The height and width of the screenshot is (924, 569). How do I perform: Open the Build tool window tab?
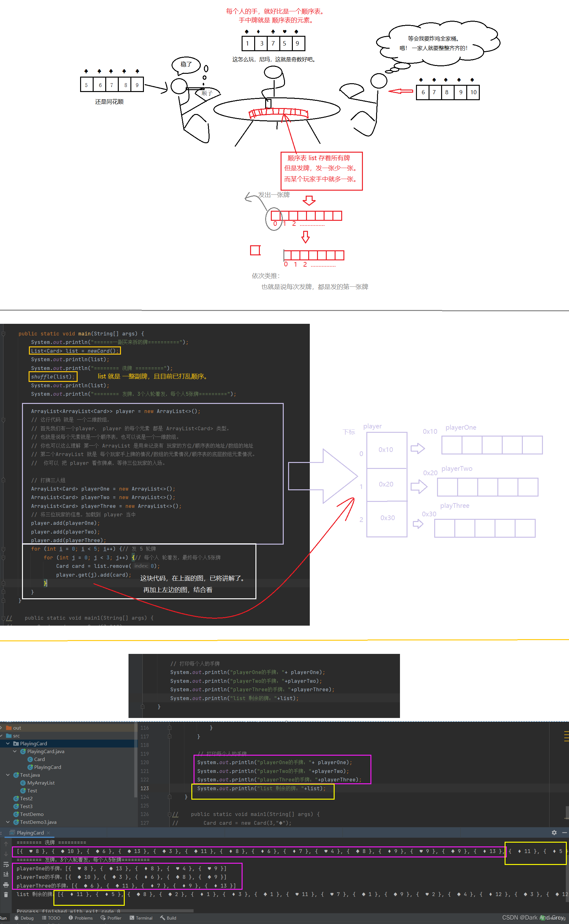[168, 918]
